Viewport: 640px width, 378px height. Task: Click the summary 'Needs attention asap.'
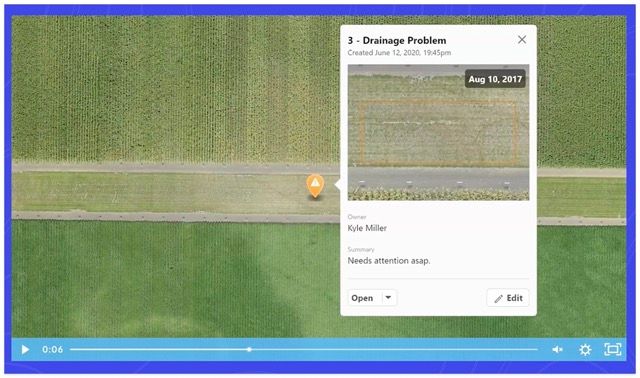(x=389, y=260)
